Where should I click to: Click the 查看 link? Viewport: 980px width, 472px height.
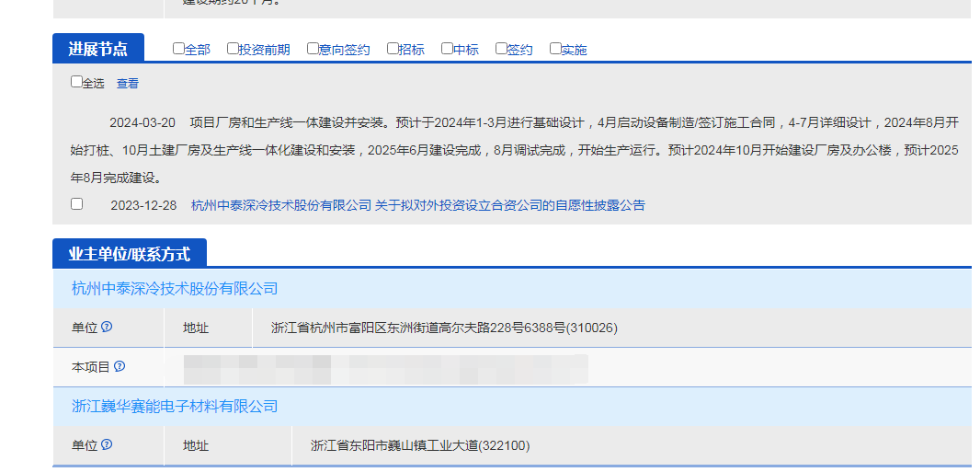coord(128,84)
